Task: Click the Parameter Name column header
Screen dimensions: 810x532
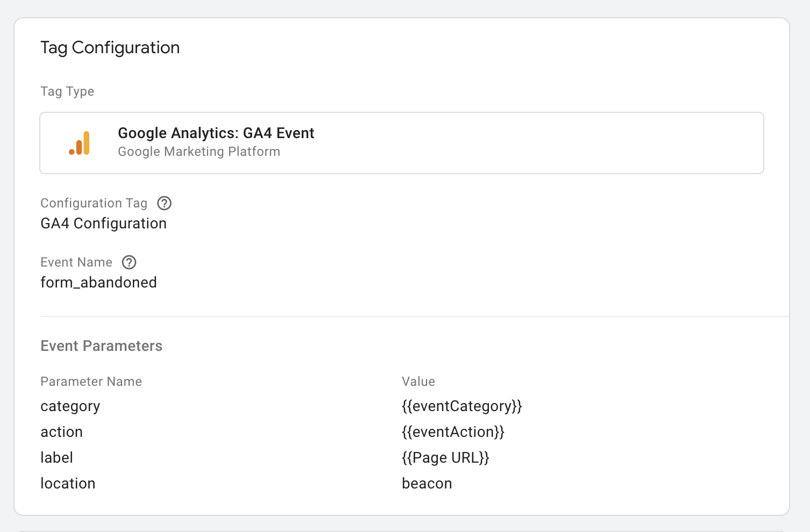Action: [91, 382]
